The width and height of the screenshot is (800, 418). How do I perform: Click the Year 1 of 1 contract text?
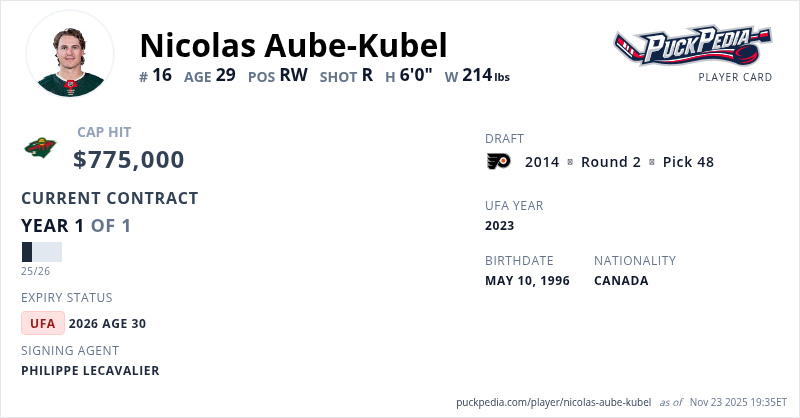(x=76, y=225)
